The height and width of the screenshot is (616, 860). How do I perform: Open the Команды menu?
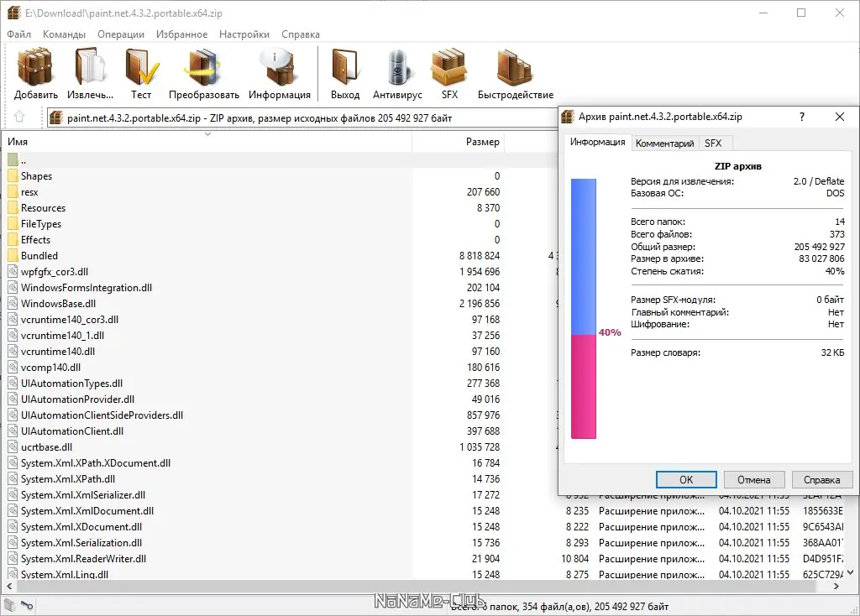pos(64,34)
